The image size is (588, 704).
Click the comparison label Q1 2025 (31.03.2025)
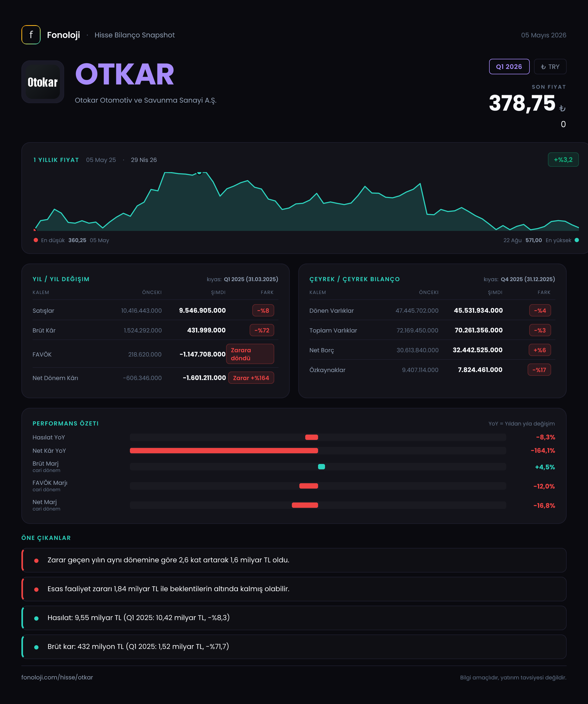[251, 279]
